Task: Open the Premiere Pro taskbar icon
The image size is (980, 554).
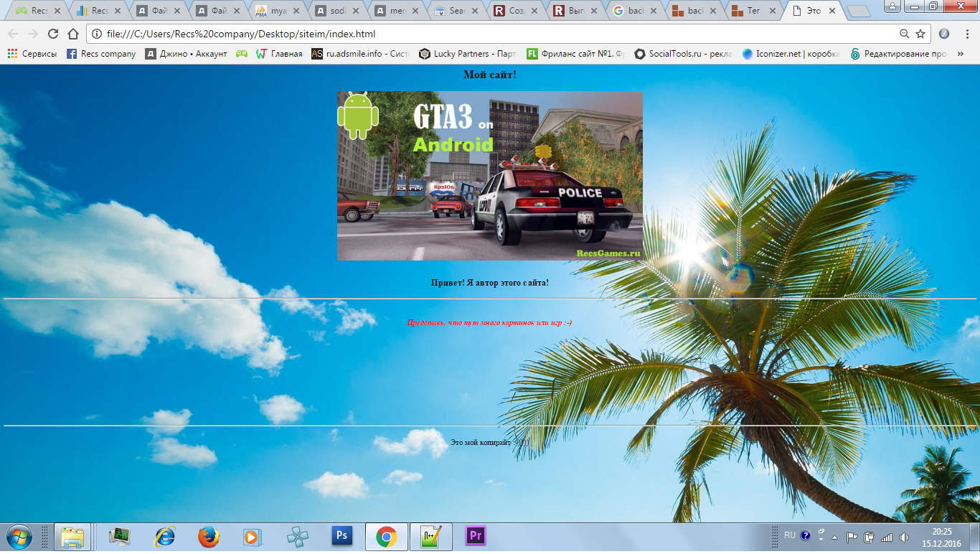Action: (x=476, y=536)
